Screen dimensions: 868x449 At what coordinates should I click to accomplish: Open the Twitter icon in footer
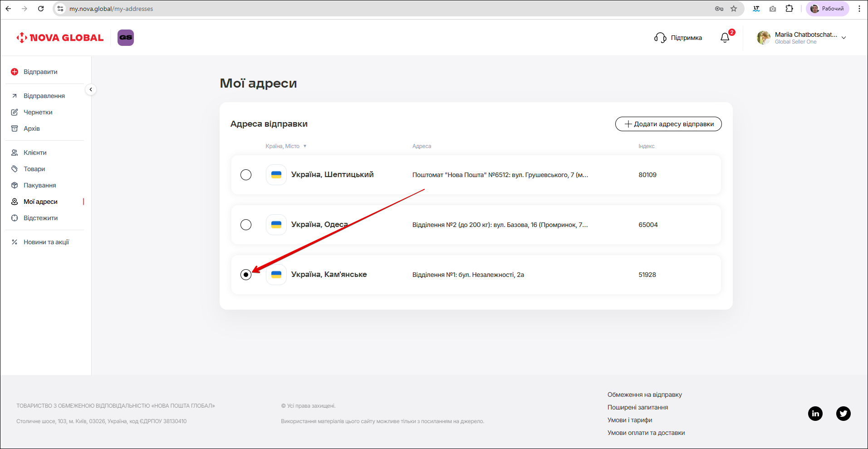843,414
